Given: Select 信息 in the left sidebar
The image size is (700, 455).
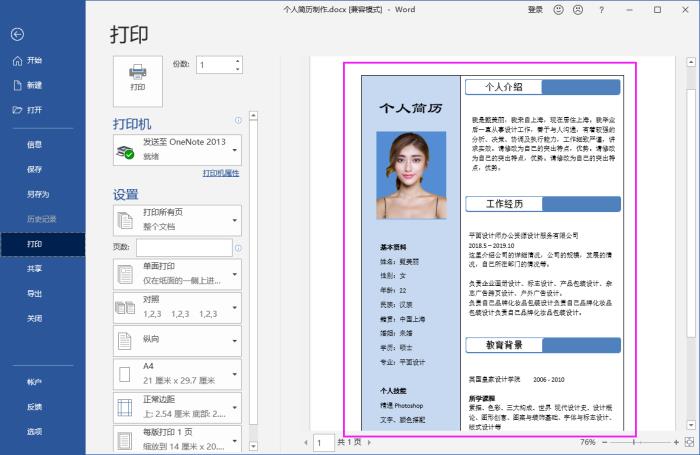Looking at the screenshot, I should point(34,144).
